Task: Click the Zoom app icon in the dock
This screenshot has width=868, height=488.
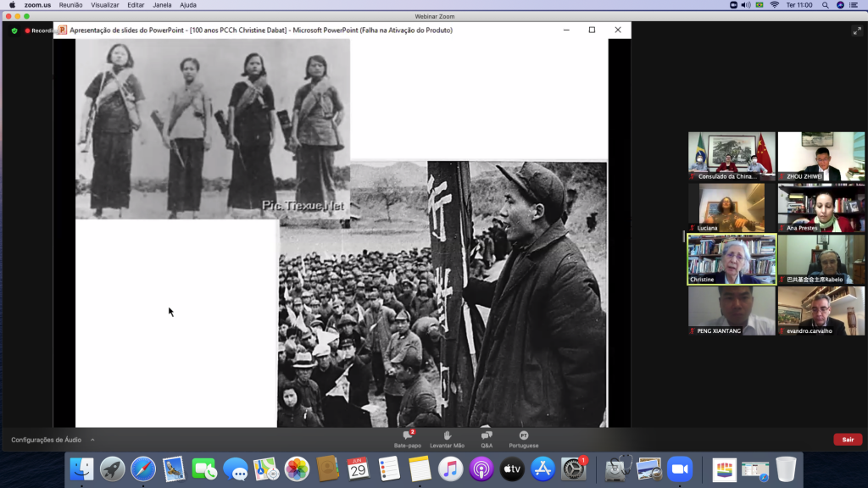Action: tap(680, 469)
